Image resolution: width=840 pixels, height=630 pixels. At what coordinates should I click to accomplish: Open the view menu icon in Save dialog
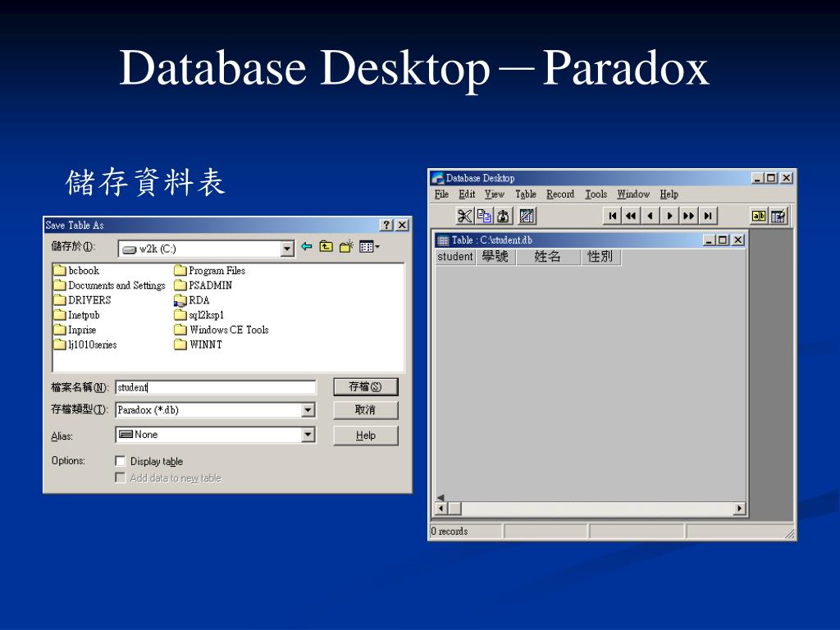[369, 246]
